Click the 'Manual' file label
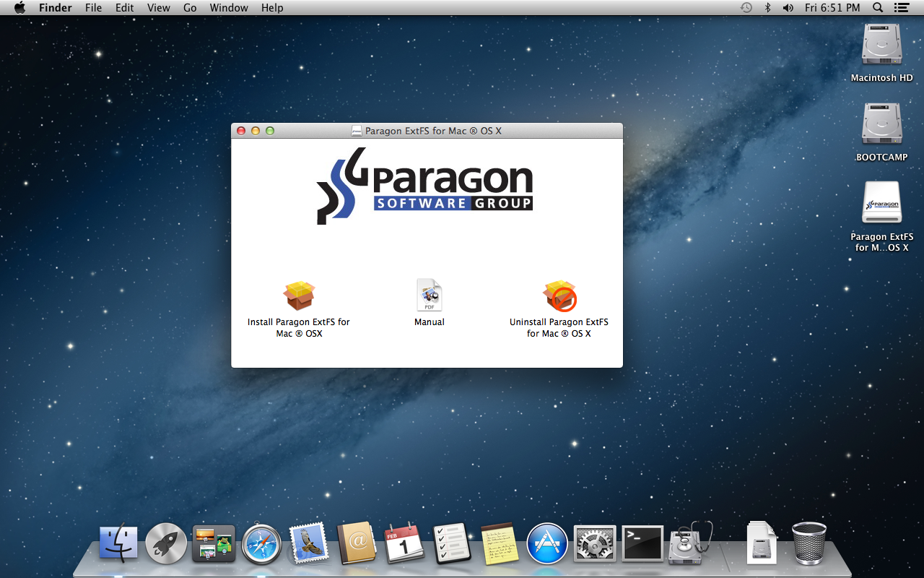The height and width of the screenshot is (578, 924). [430, 322]
